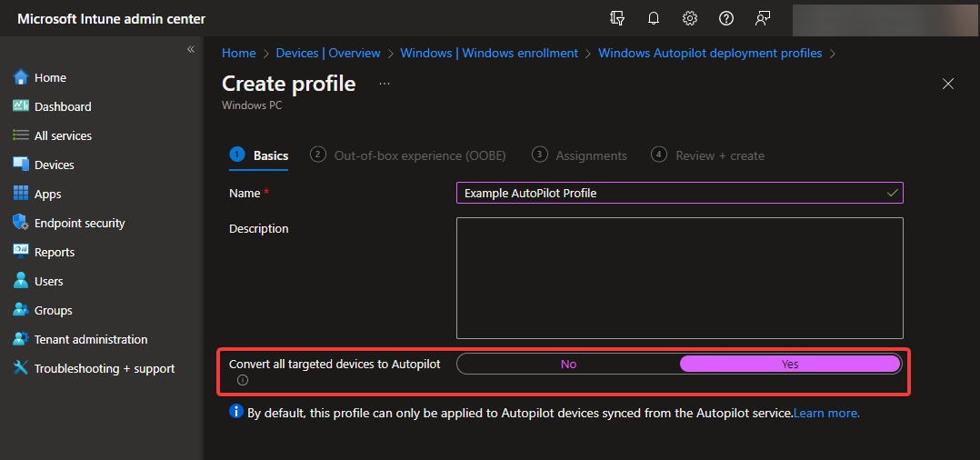This screenshot has width=980, height=460.
Task: Open the Learn more link
Action: click(x=826, y=413)
